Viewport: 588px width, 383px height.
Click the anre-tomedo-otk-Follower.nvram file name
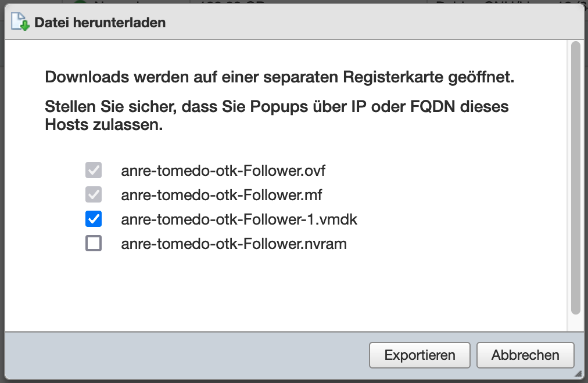click(234, 244)
